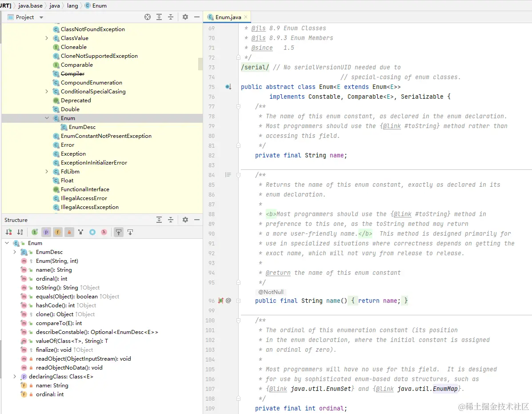Click lang breadcrumb segment

point(72,6)
